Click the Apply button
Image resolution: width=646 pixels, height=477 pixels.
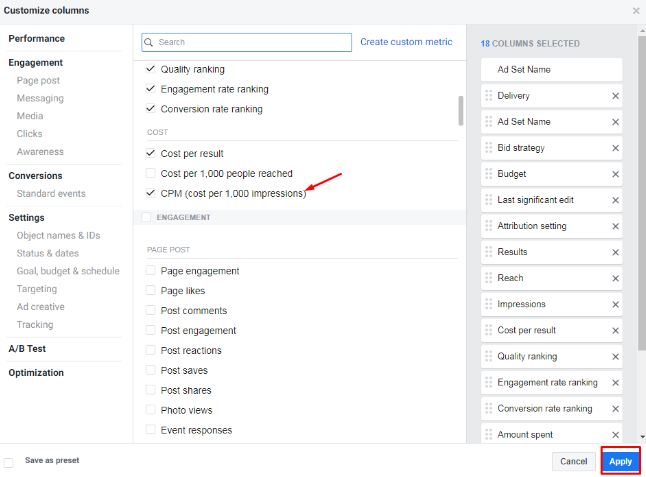(x=620, y=461)
